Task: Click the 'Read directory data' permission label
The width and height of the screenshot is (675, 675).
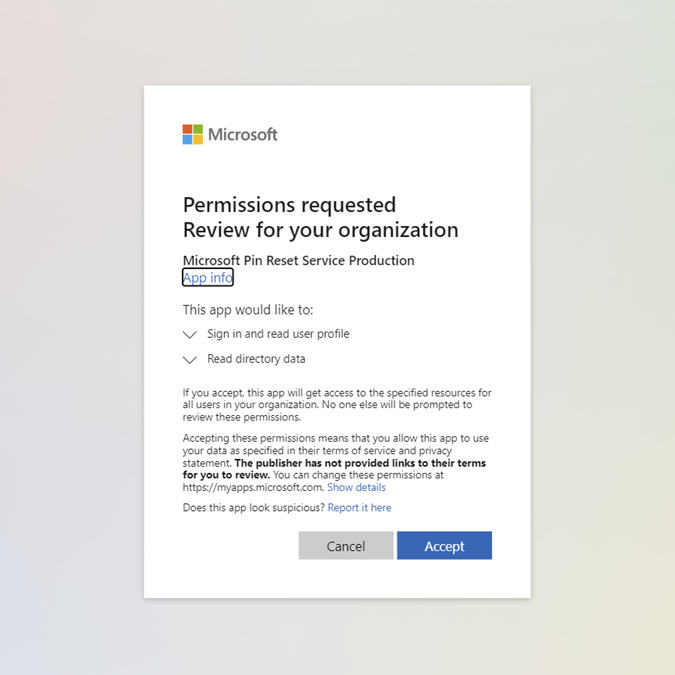Action: (256, 359)
